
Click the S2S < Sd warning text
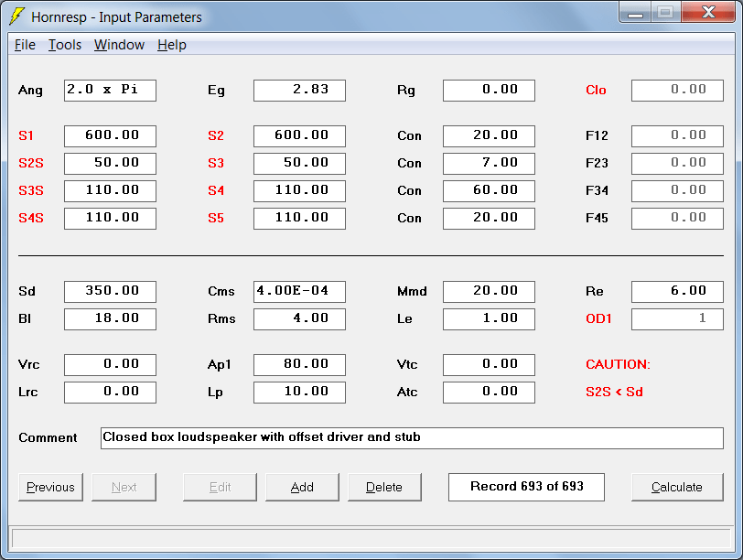pyautogui.click(x=614, y=393)
